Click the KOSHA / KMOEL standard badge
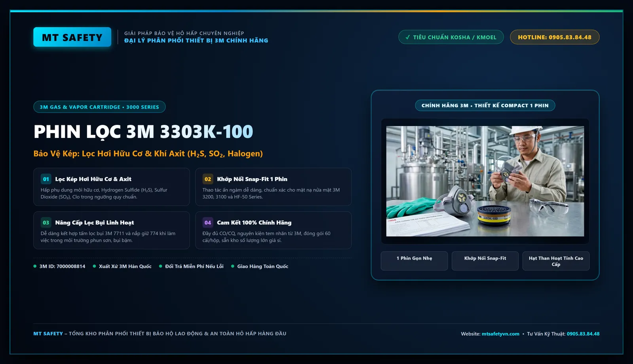Viewport: 633px width, 364px height. 451,37
